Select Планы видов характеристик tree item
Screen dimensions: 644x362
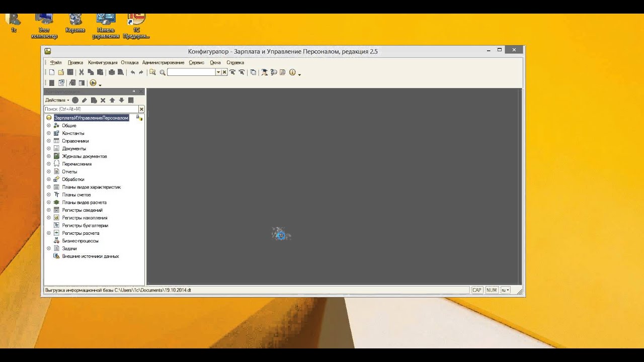[x=91, y=187]
